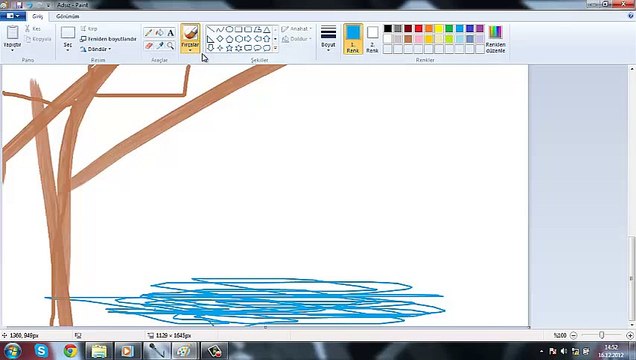
Task: Switch to the Giriş (Home) tab
Action: click(37, 16)
